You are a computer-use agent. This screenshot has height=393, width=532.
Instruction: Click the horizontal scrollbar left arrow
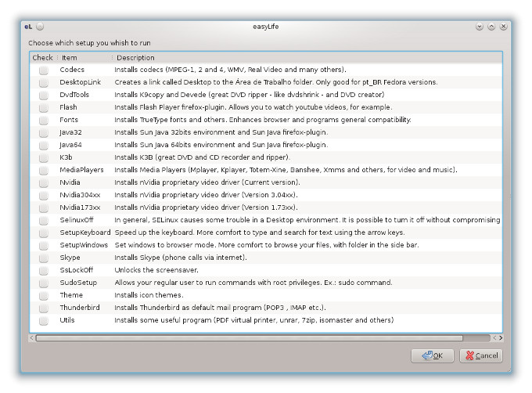(32, 338)
